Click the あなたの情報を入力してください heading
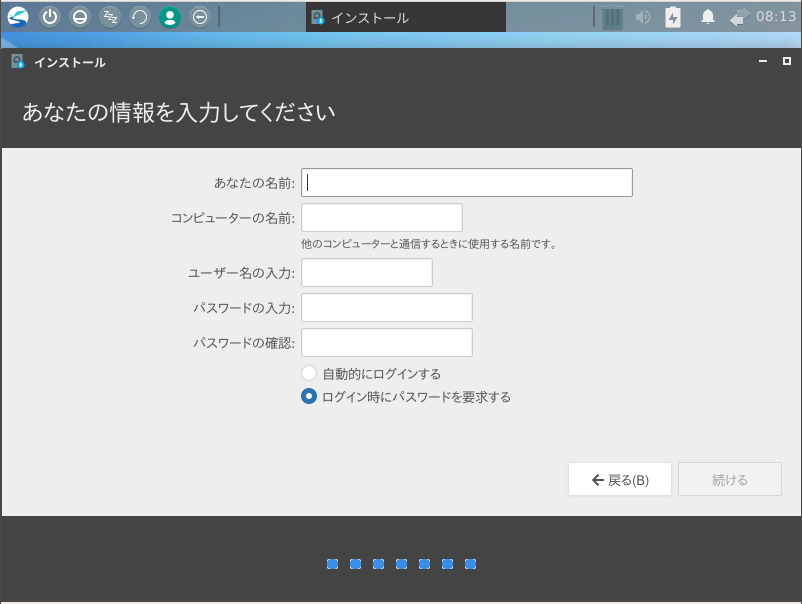The height and width of the screenshot is (604, 802). 179,113
